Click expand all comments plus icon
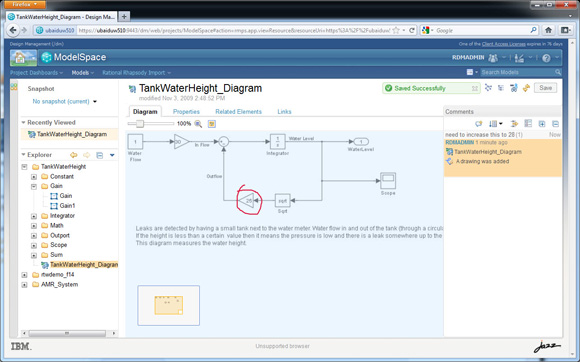This screenshot has width=580, height=362. click(542, 124)
